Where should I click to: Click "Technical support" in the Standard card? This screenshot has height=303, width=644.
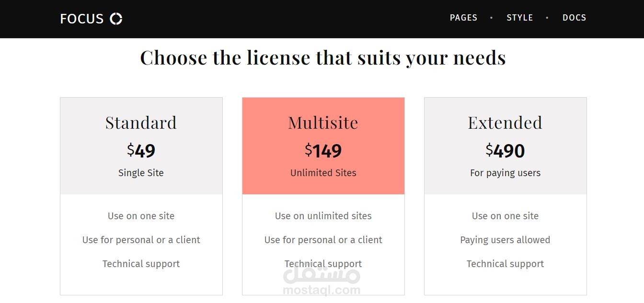tap(141, 264)
